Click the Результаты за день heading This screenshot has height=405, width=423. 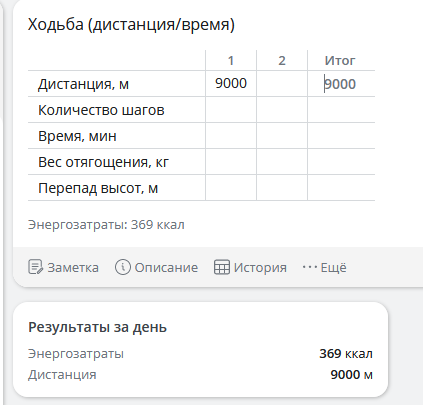[97, 327]
